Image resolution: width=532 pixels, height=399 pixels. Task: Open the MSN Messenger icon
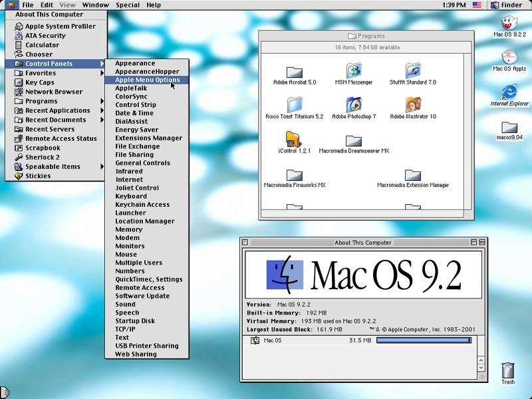click(354, 70)
